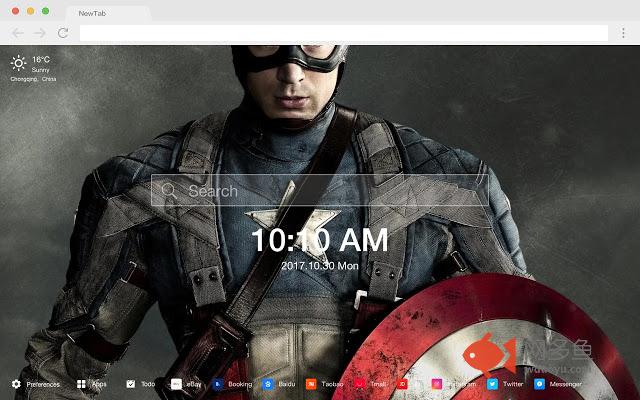Click the sunny weather icon
The image size is (640, 400).
pos(18,63)
